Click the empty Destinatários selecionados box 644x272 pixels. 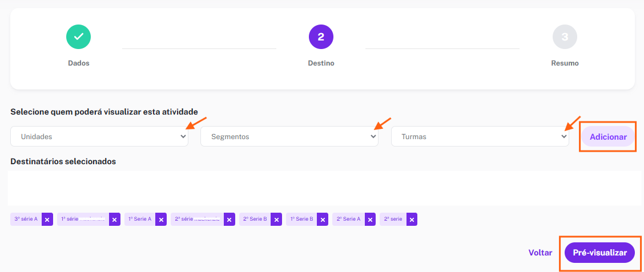point(324,188)
